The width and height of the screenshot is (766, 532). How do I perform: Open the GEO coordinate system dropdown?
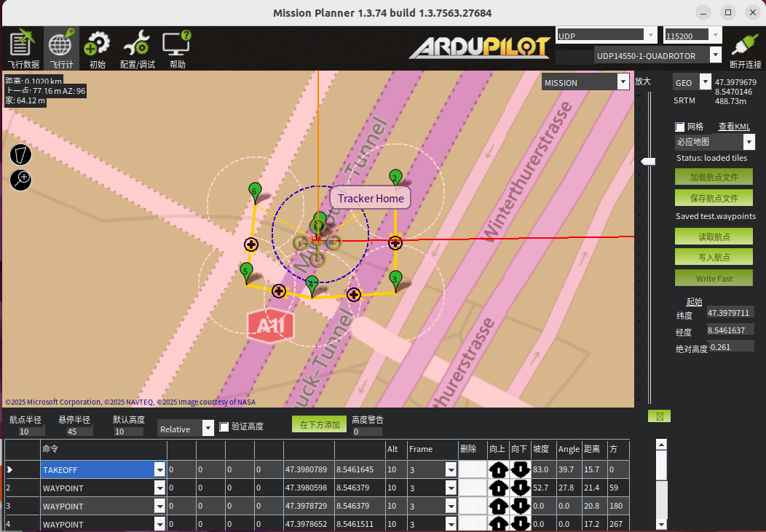tap(705, 82)
